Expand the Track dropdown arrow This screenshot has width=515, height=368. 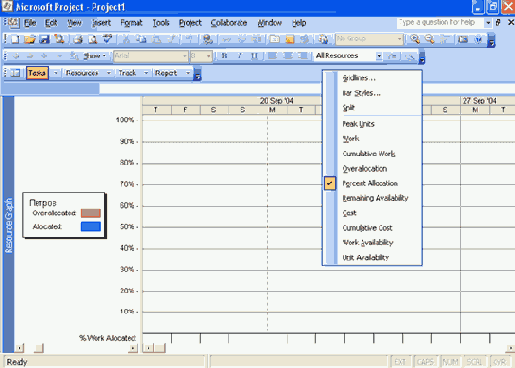tap(146, 73)
